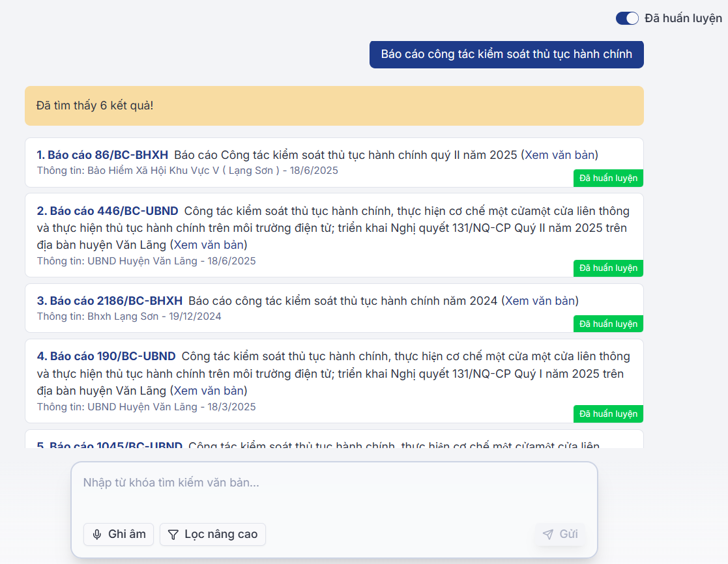The image size is (728, 564).
Task: Click the green badge on report 446/BC-UBND
Action: click(x=608, y=268)
